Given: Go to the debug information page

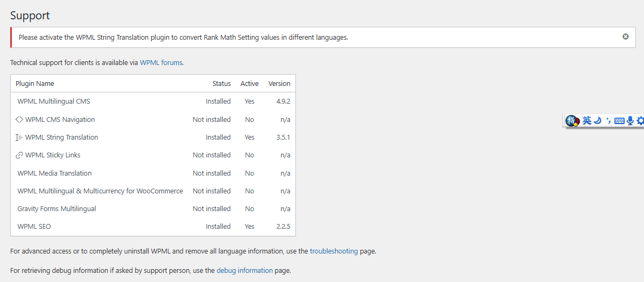Looking at the screenshot, I should click(244, 271).
